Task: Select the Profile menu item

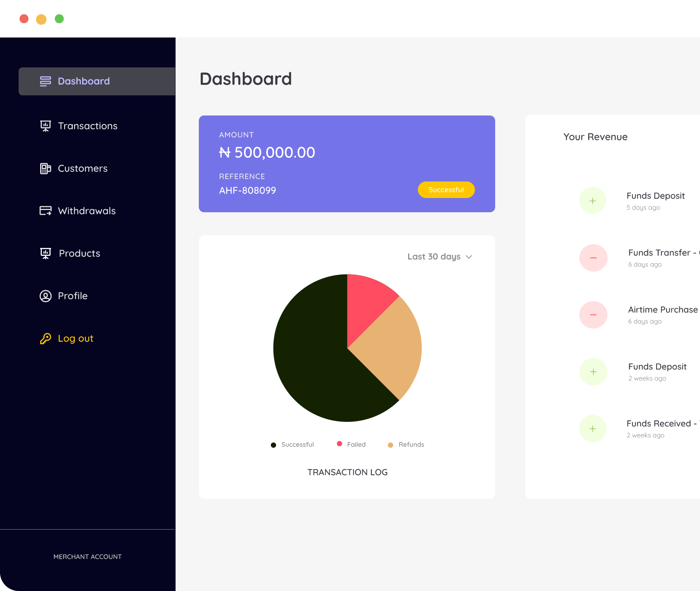Action: [73, 296]
